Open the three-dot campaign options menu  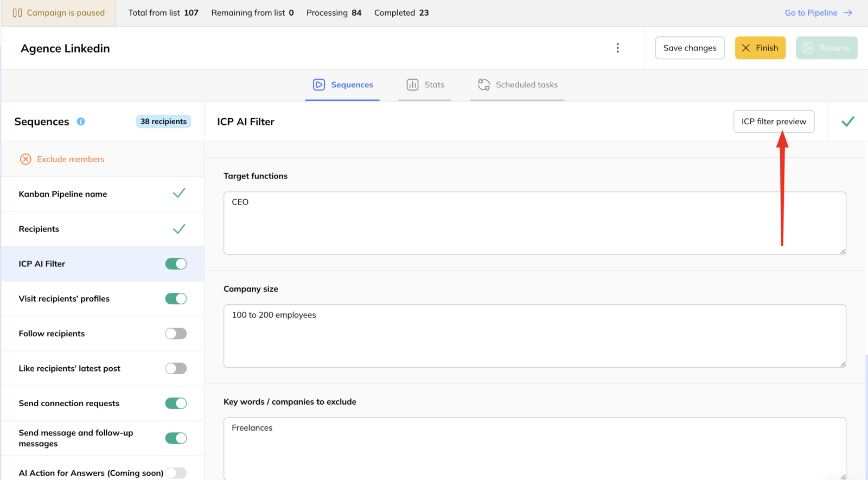617,48
